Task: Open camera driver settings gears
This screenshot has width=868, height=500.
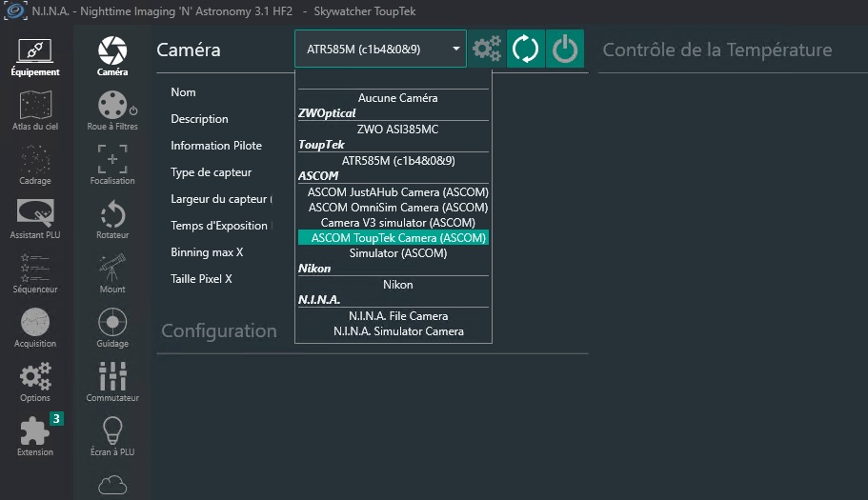Action: click(487, 49)
